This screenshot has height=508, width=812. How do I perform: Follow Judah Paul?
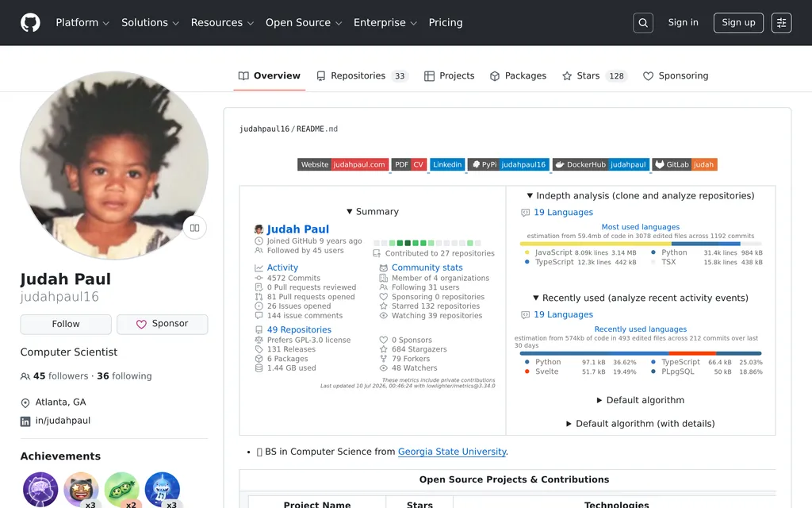click(x=66, y=324)
